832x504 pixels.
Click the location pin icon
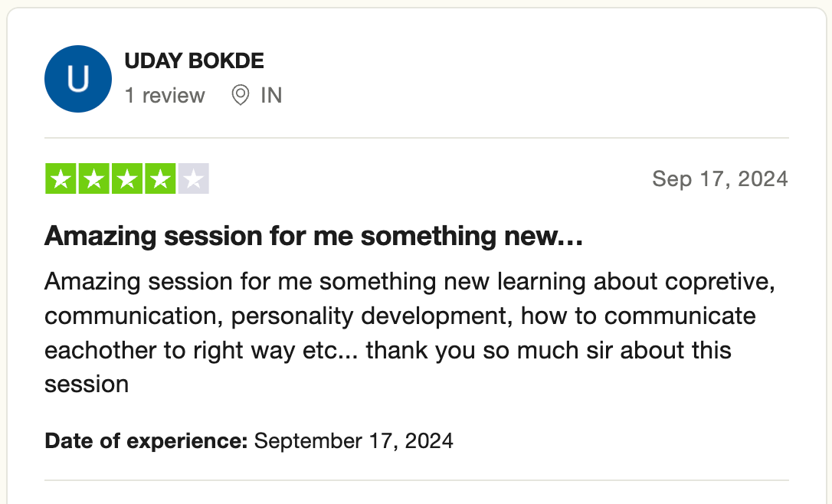coord(241,95)
